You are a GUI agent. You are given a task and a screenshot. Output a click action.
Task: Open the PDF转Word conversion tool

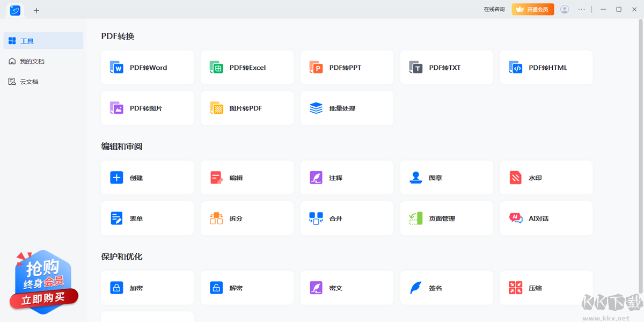tap(147, 68)
